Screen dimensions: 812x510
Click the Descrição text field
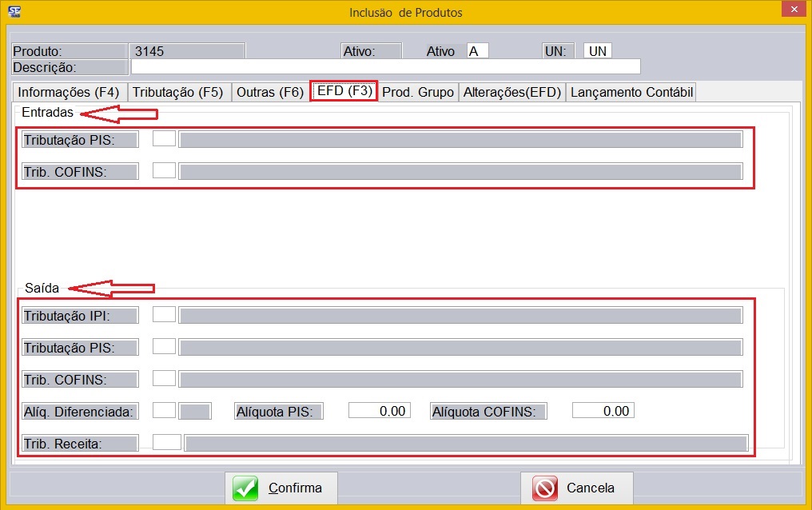(386, 66)
